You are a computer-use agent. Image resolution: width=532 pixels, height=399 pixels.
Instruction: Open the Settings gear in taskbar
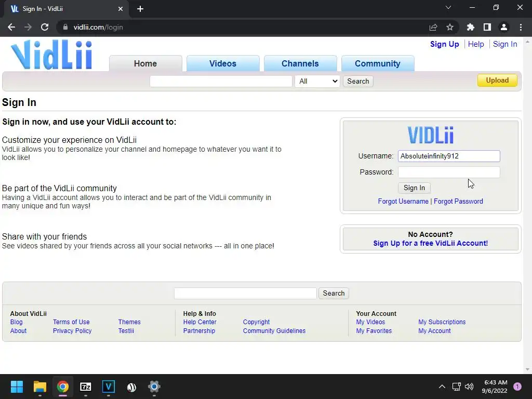[x=154, y=387]
